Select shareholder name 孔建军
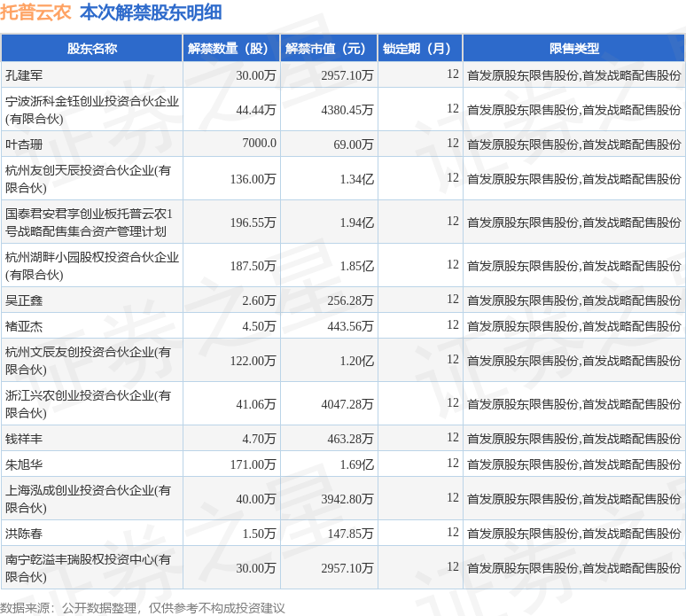 tap(24, 75)
